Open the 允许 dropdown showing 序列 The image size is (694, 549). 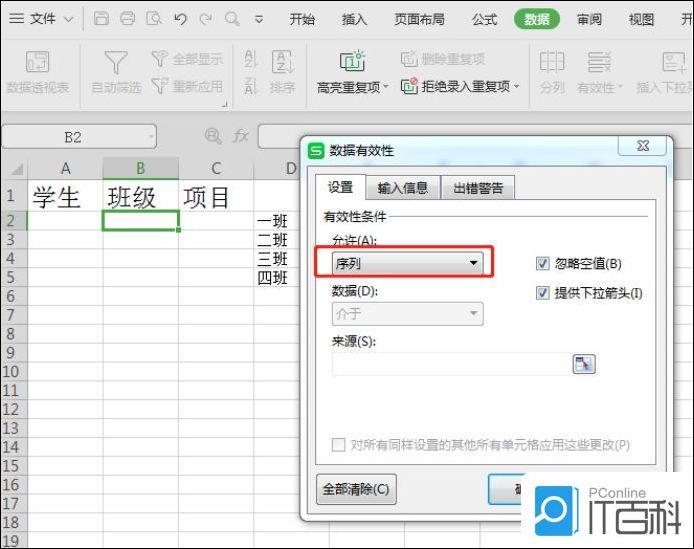click(x=407, y=263)
